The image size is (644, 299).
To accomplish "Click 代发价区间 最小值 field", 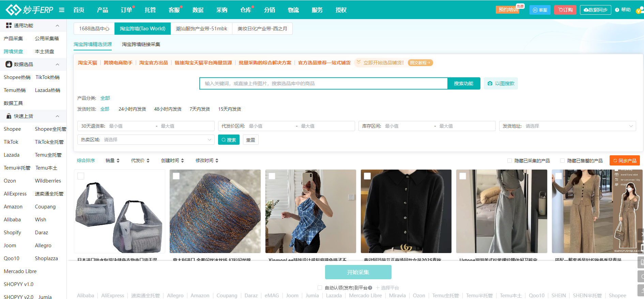I will 270,126.
